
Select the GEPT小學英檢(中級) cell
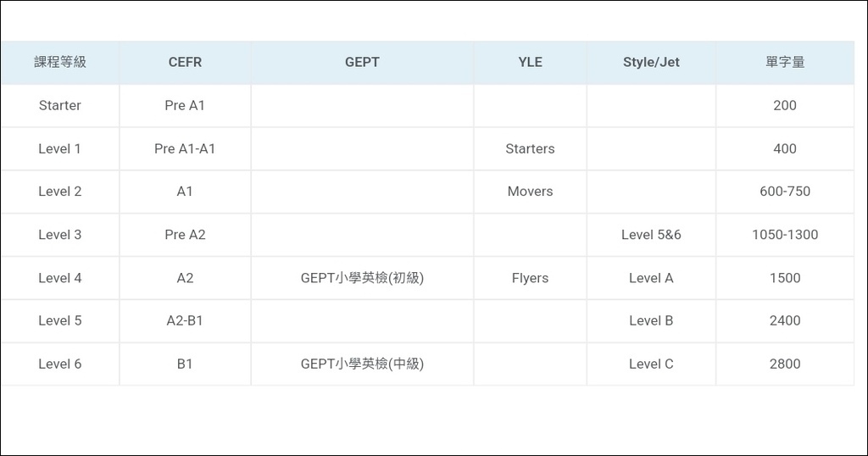tap(362, 364)
